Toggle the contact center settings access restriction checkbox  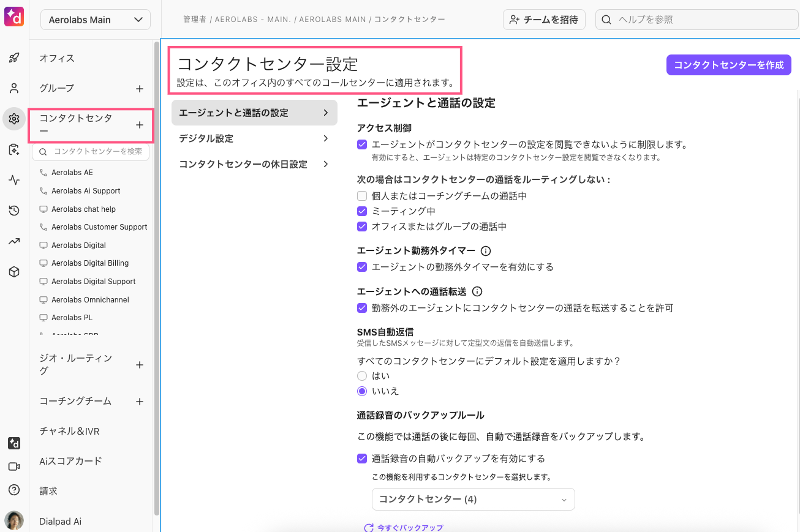362,145
